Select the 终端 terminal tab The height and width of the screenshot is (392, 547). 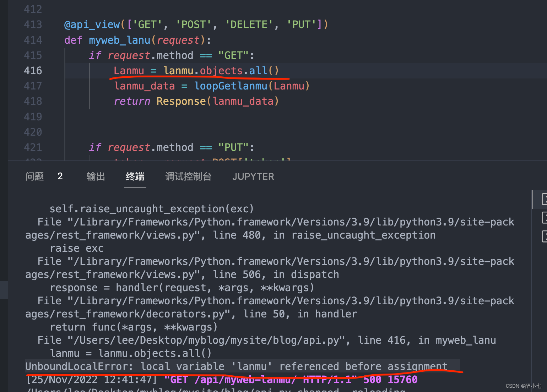135,176
